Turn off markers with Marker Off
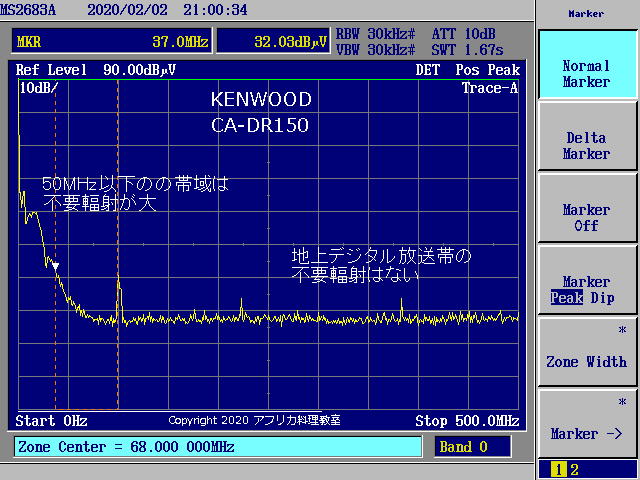This screenshot has width=640, height=480. coord(587,208)
